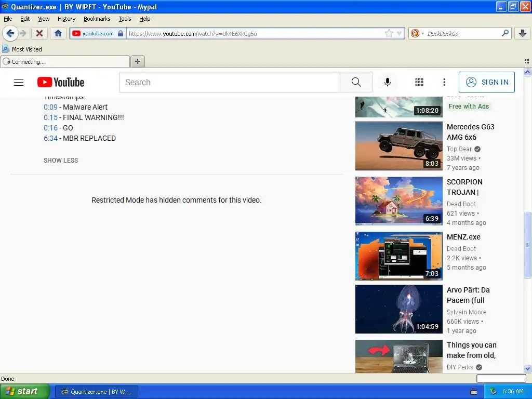Click the padlock site security icon
The image size is (532, 399).
click(x=121, y=33)
